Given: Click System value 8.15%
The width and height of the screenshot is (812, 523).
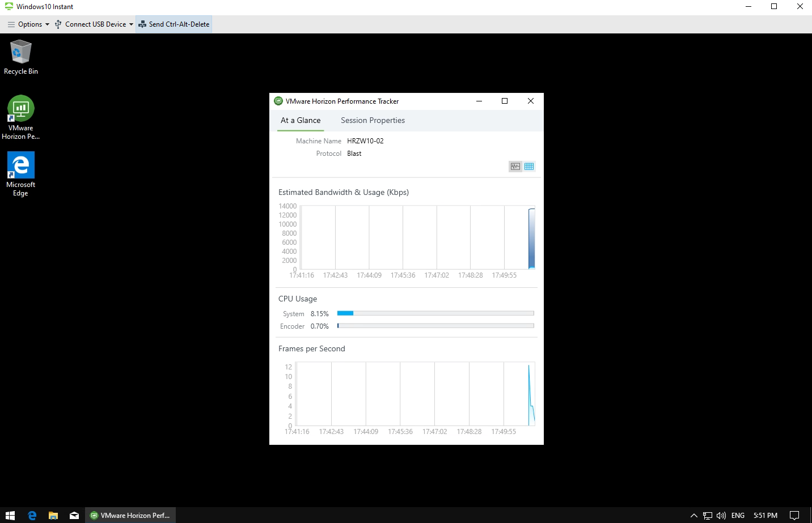Looking at the screenshot, I should tap(320, 314).
